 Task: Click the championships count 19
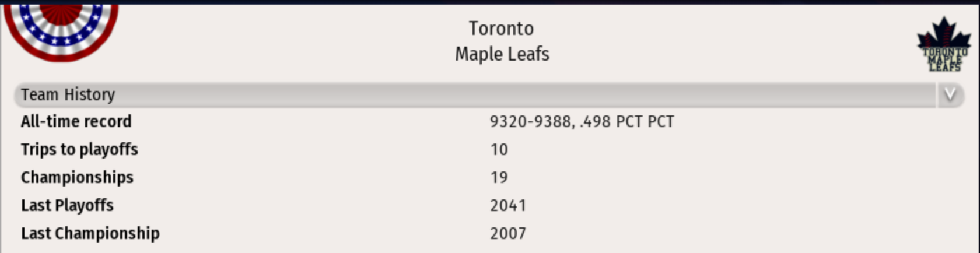(x=499, y=177)
